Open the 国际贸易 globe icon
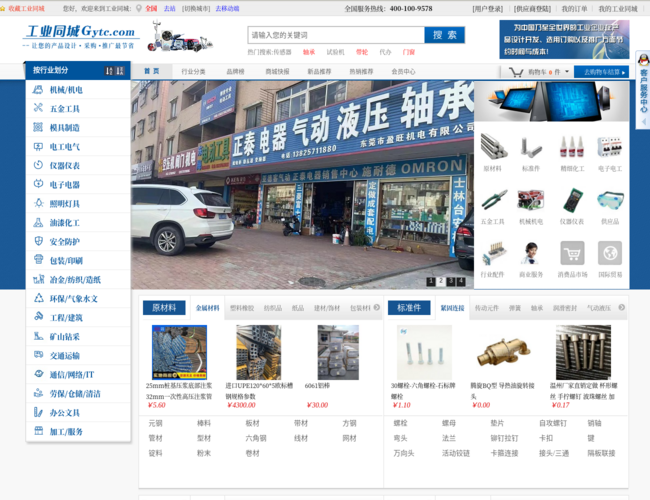Image resolution: width=650 pixels, height=500 pixels. [x=609, y=253]
